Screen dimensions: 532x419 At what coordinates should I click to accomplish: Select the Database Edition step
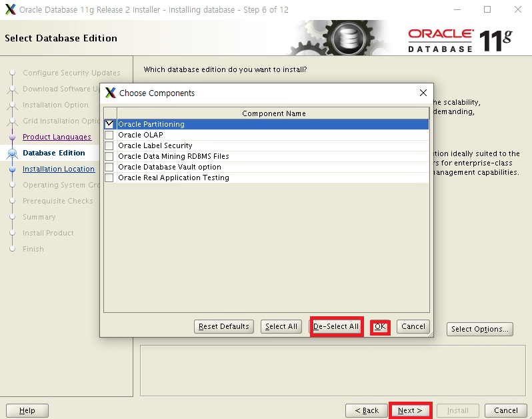(54, 153)
